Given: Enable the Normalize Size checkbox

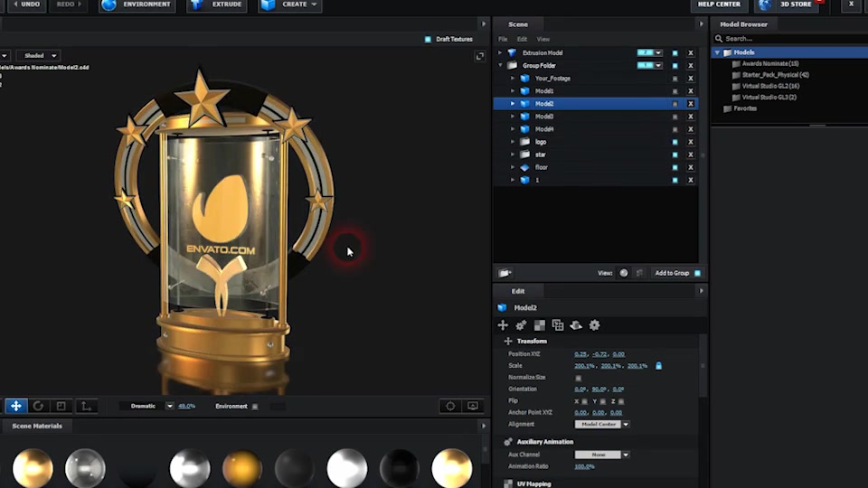Looking at the screenshot, I should pyautogui.click(x=579, y=378).
